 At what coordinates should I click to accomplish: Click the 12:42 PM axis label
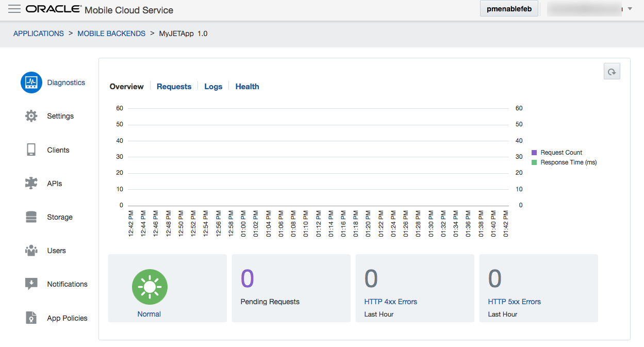click(x=131, y=223)
